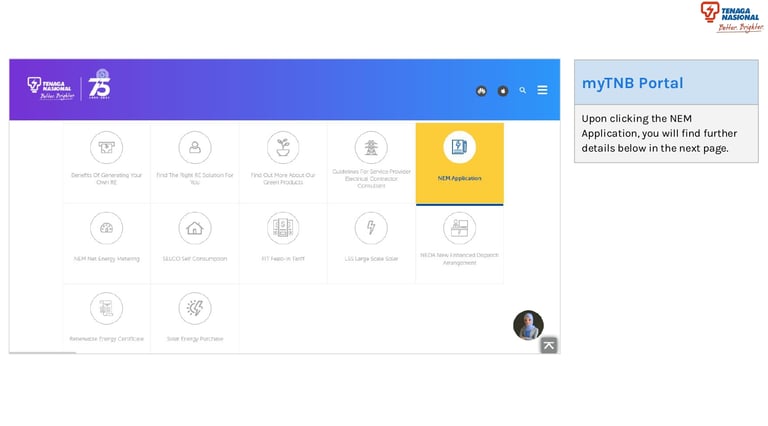Open NEDA New Enhanced Dispatch Arrangement icon
This screenshot has width=768, height=426.
459,228
